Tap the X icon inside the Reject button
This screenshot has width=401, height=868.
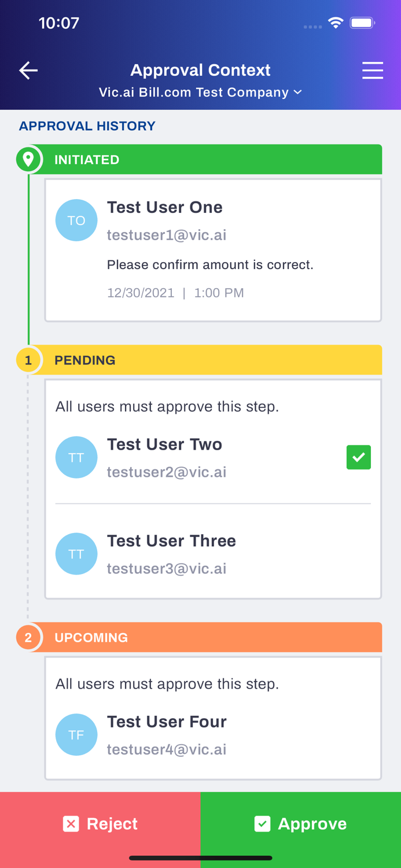click(x=71, y=823)
